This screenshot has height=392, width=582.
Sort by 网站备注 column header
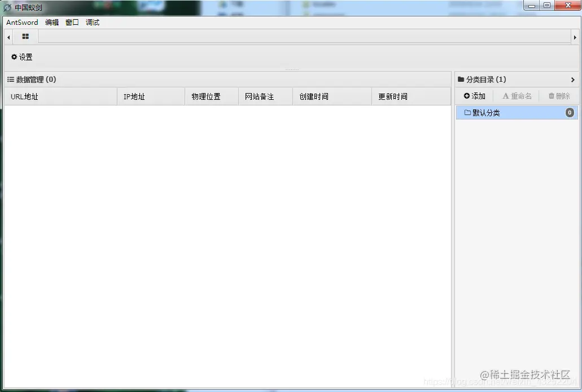(x=265, y=96)
